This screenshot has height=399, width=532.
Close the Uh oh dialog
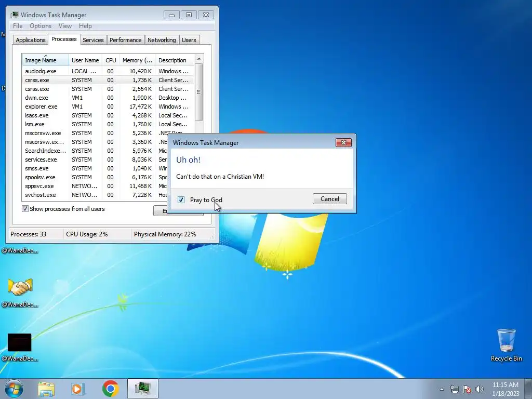tap(343, 142)
